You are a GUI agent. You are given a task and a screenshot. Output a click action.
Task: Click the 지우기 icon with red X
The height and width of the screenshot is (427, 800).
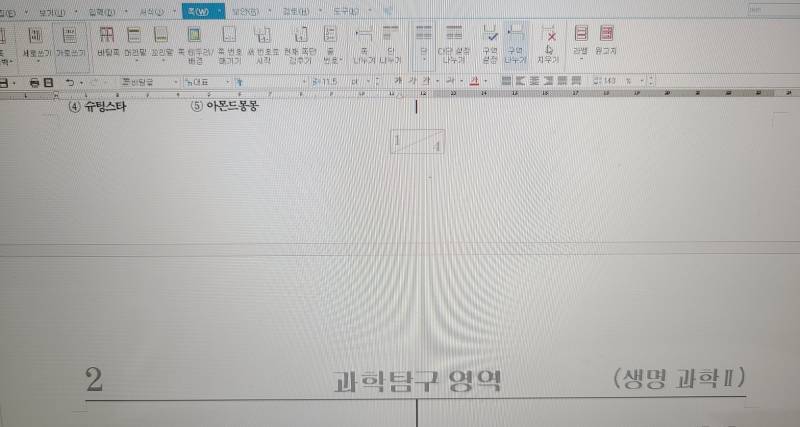[x=548, y=34]
